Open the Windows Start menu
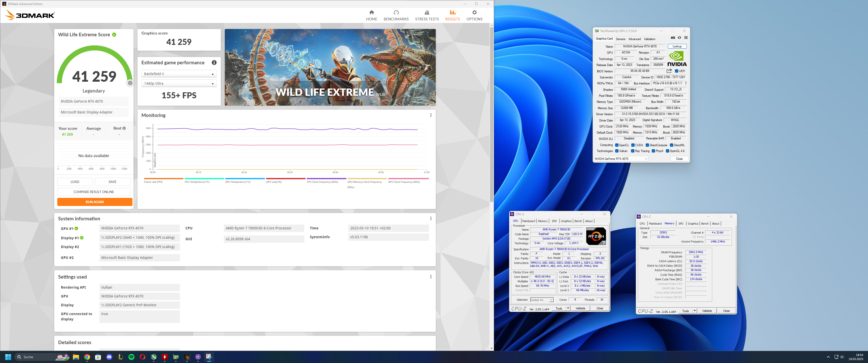The height and width of the screenshot is (363, 868). (8, 357)
